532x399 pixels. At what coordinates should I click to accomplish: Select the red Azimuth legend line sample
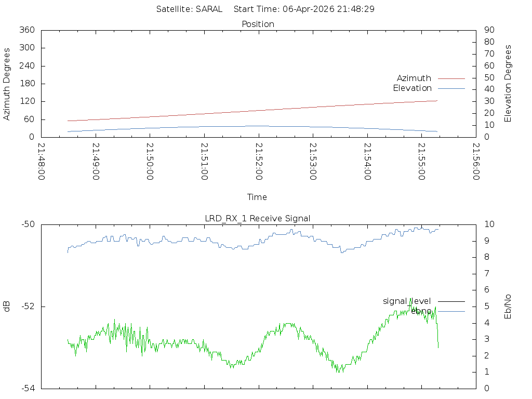click(451, 78)
